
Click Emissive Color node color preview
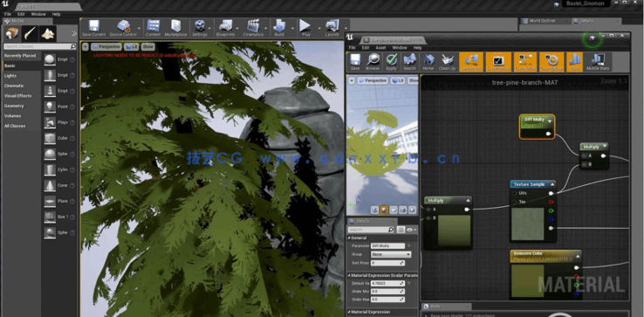pyautogui.click(x=528, y=281)
